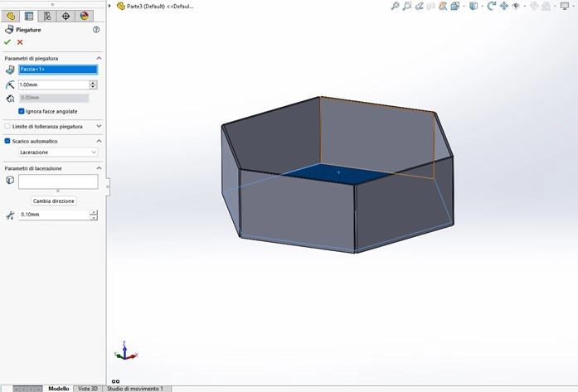Open the Studio di movimento 1 tab

(134, 388)
